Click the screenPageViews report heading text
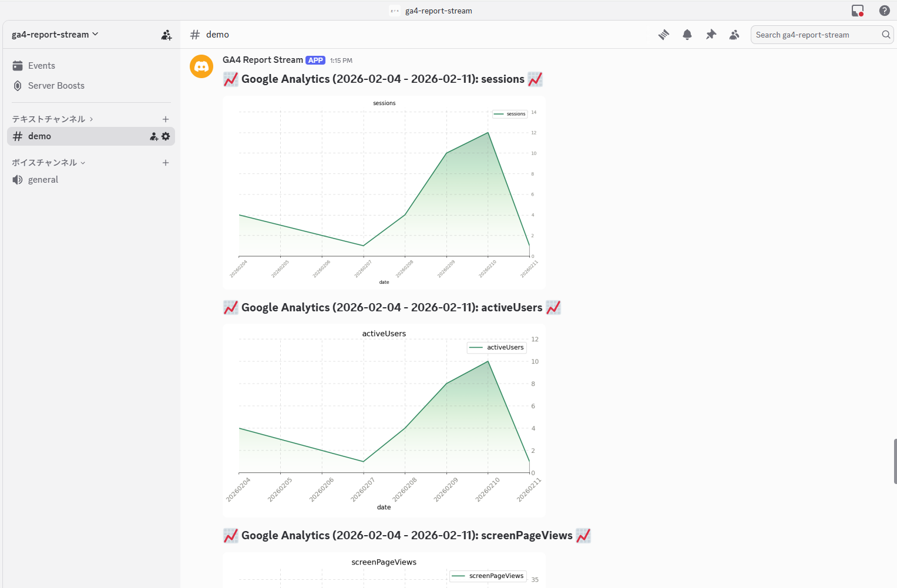Image resolution: width=897 pixels, height=588 pixels. click(x=407, y=536)
